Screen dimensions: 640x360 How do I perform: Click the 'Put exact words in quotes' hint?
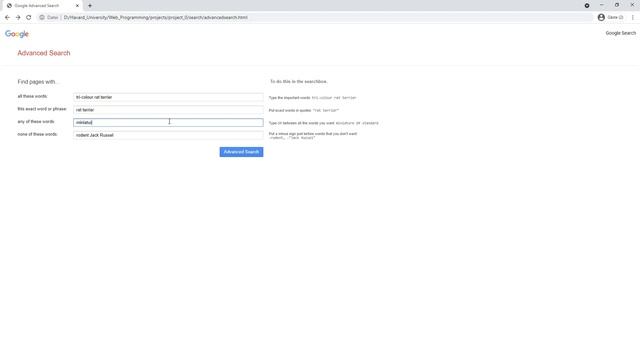tap(304, 111)
